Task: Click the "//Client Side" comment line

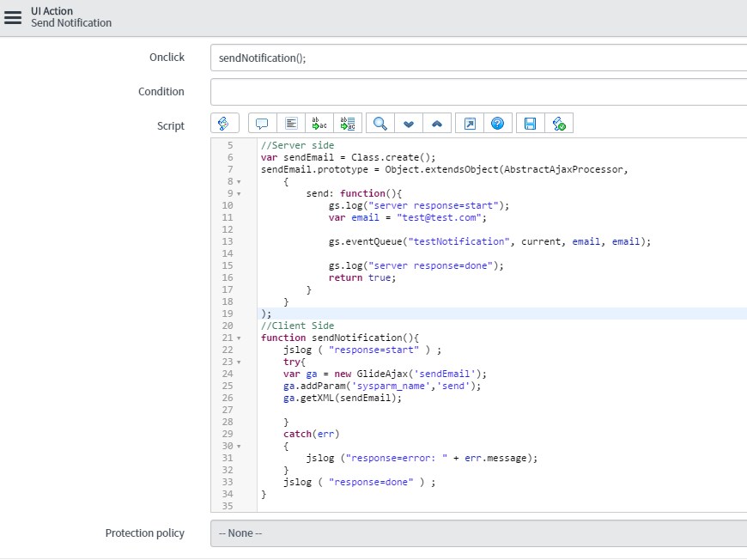Action: (x=297, y=326)
